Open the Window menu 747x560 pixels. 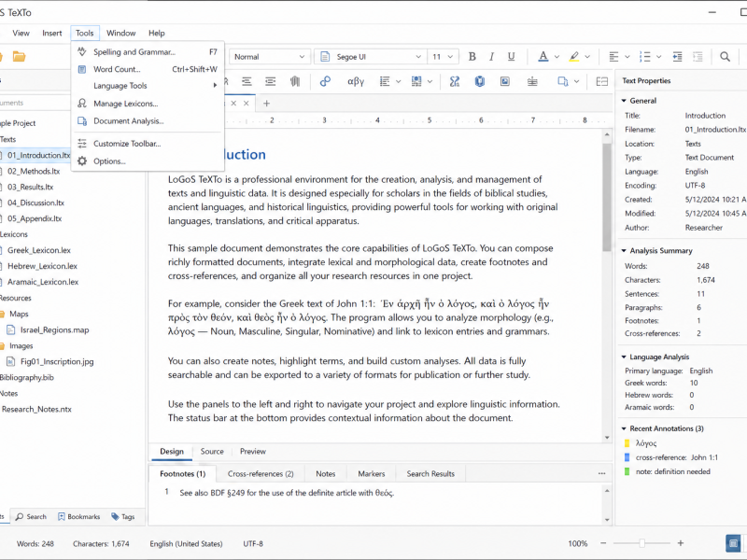(x=121, y=33)
